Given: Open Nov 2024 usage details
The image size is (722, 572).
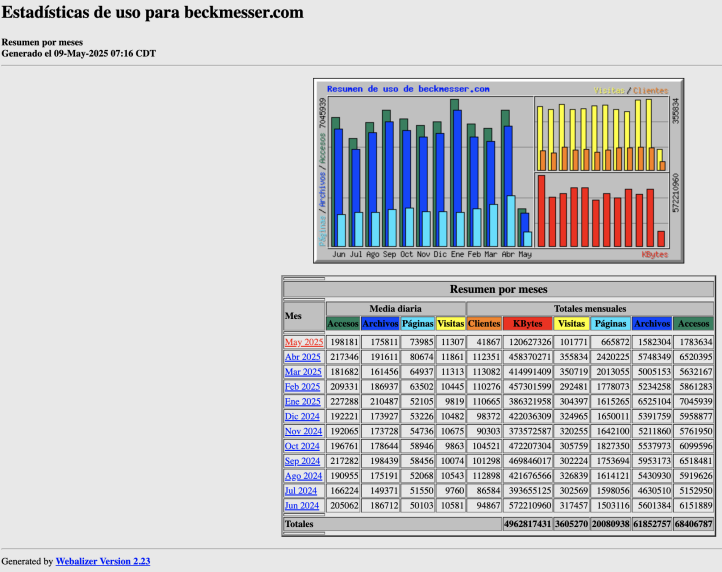Looking at the screenshot, I should [303, 432].
